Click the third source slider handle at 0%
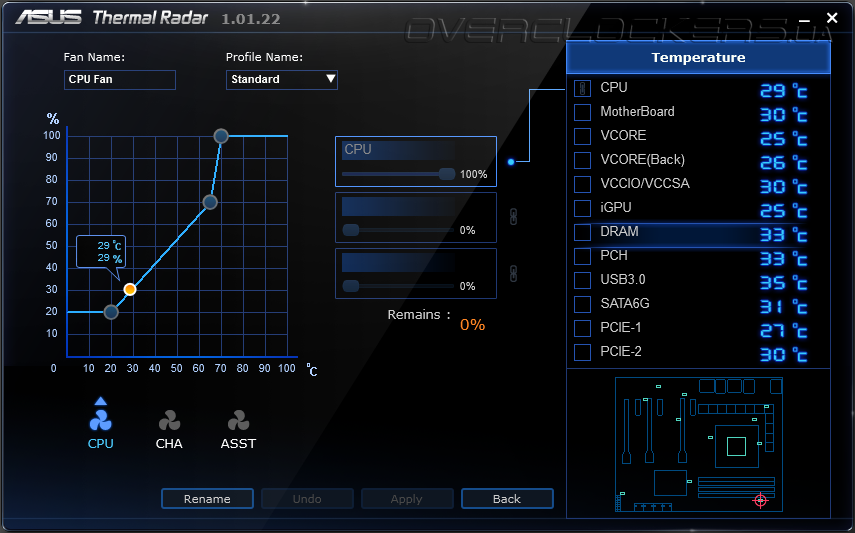This screenshot has width=855, height=533. coord(351,286)
